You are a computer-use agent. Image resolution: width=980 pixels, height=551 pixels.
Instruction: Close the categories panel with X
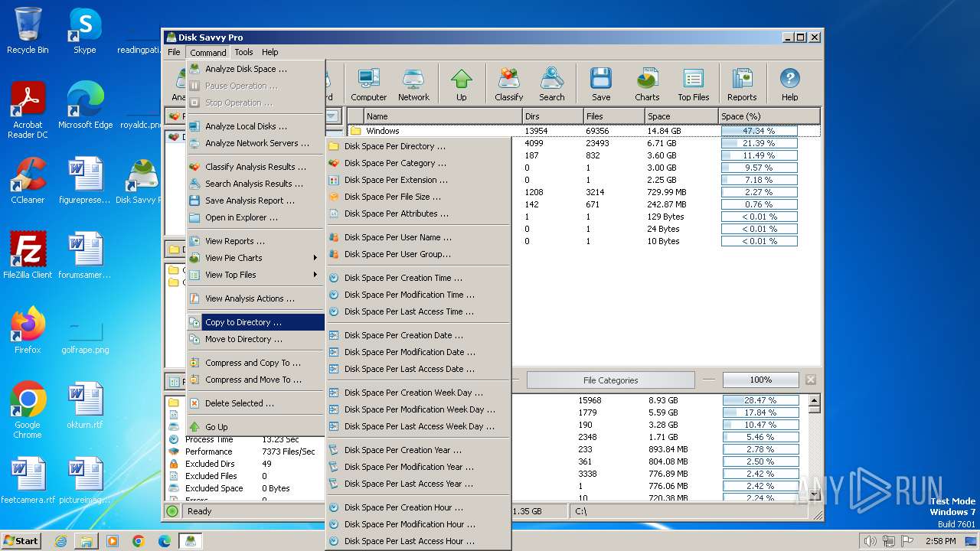811,380
